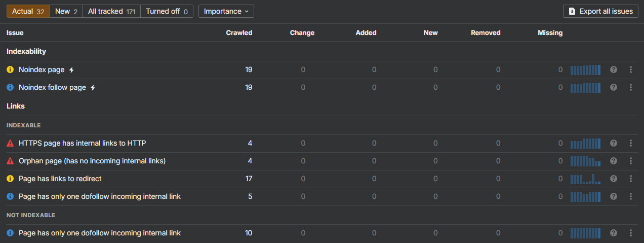This screenshot has width=644, height=243.
Task: Click help icon for Orphan page row
Action: [614, 161]
